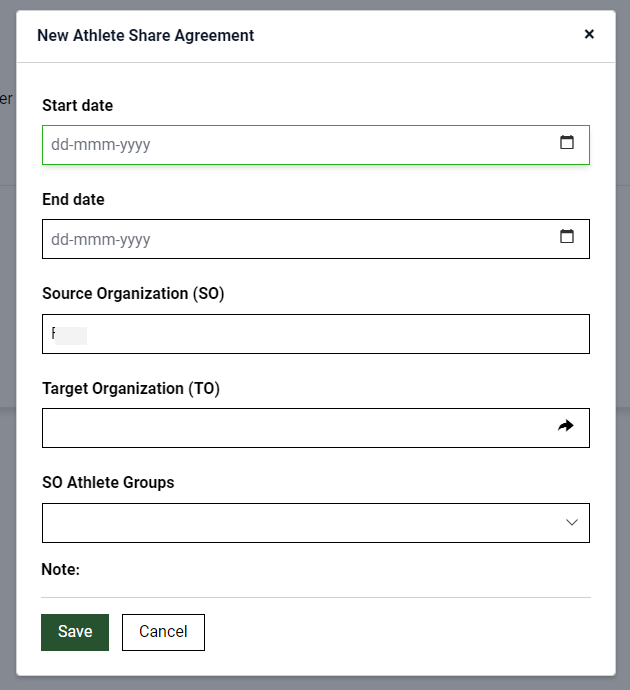Cancel the new agreement dialog
630x690 pixels.
163,632
